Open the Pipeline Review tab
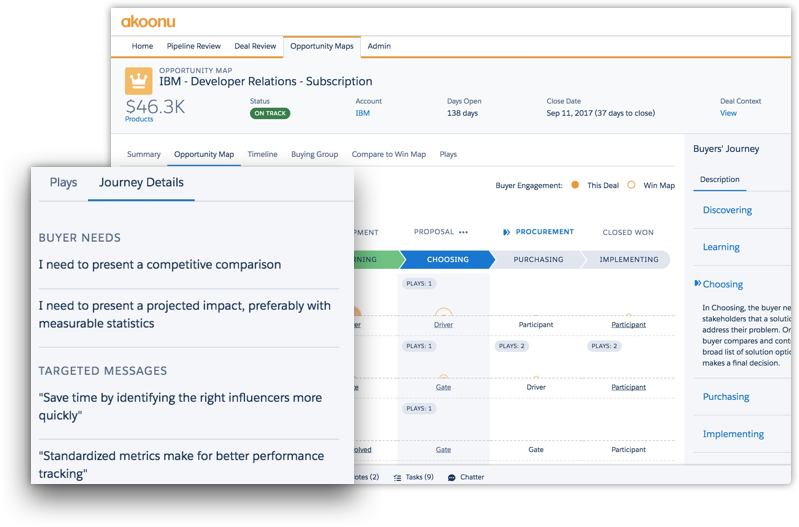Image resolution: width=799 pixels, height=527 pixels. [194, 46]
